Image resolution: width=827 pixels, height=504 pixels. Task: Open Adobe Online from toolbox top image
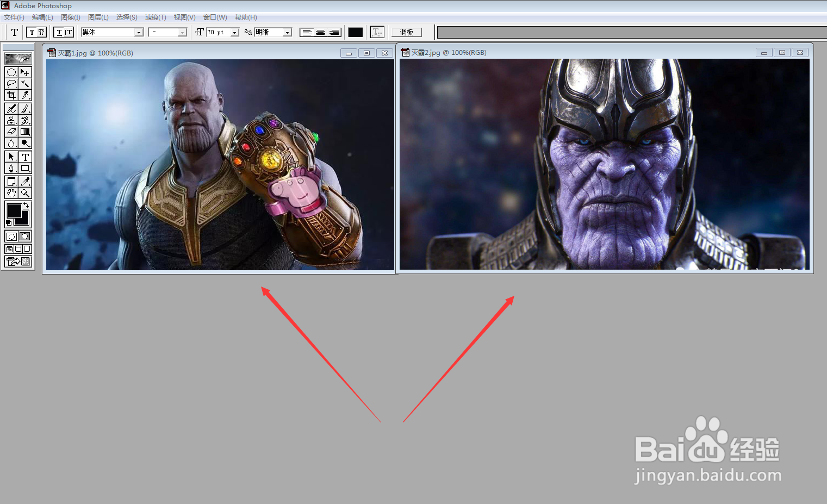(18, 58)
